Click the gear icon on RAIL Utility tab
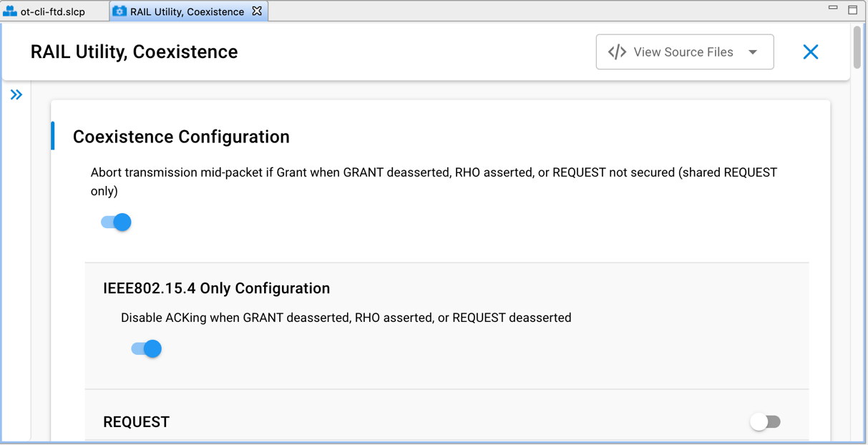 (x=120, y=11)
